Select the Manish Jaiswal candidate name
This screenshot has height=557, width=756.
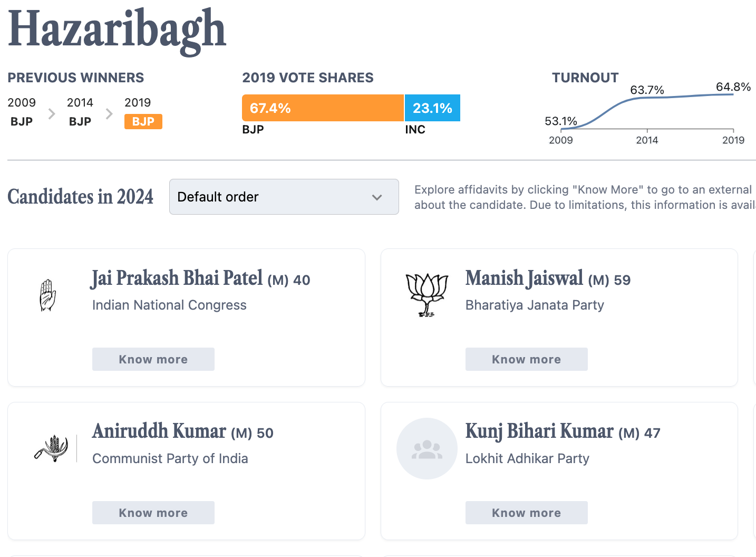pyautogui.click(x=524, y=278)
